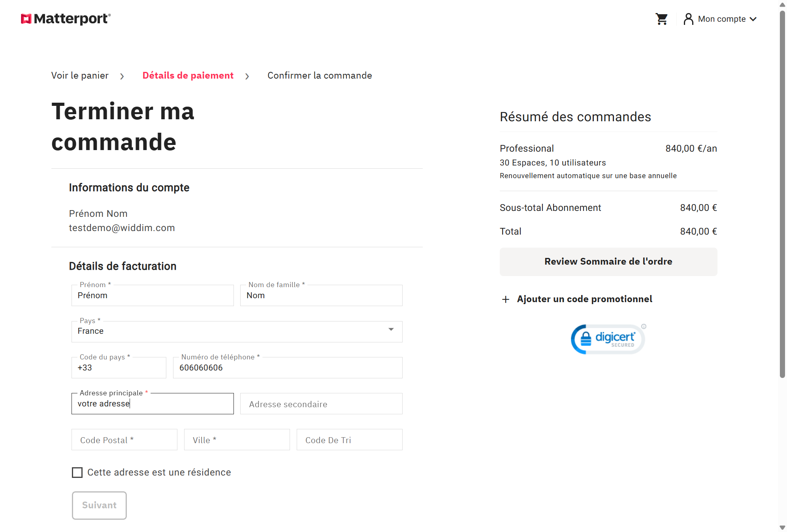
Task: Click Ajouter un code promotionnel text
Action: pyautogui.click(x=585, y=299)
